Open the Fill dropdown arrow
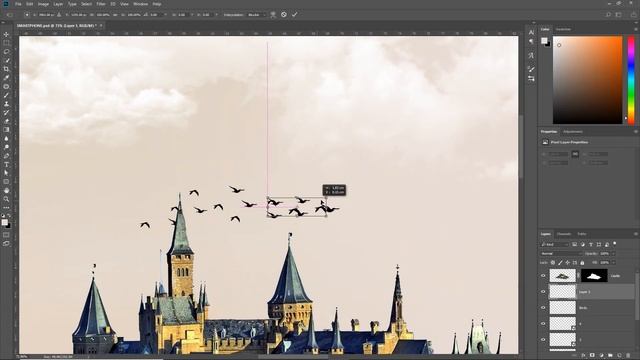Viewport: 640px width, 360px height. [x=613, y=262]
